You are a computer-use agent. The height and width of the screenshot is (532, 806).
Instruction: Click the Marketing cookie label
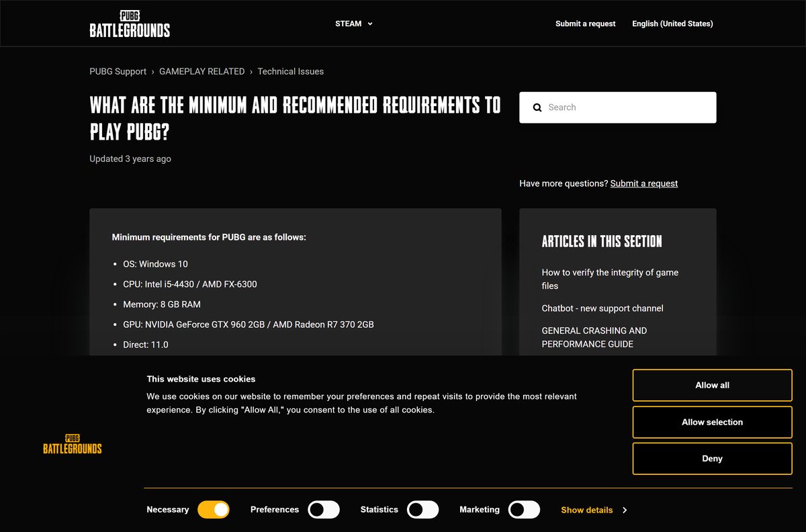tap(480, 510)
